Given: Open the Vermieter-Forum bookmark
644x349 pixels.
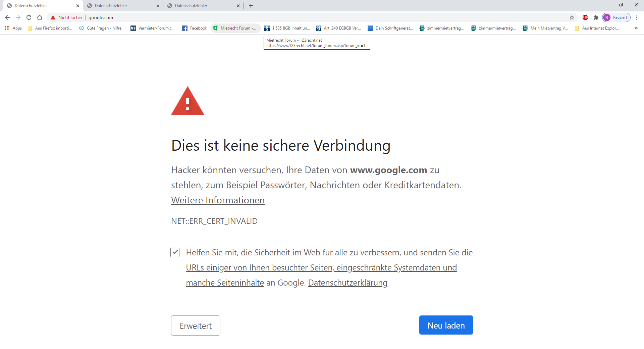Looking at the screenshot, I should tap(153, 28).
